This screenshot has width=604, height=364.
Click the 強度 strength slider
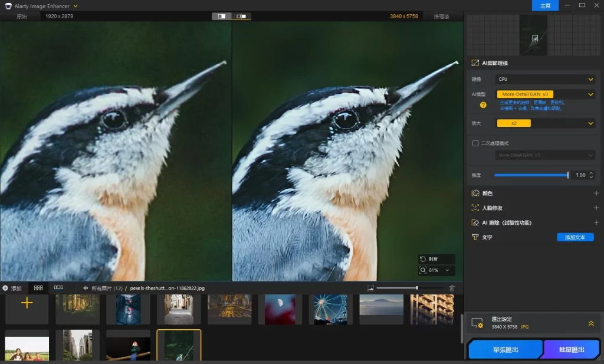pos(531,175)
